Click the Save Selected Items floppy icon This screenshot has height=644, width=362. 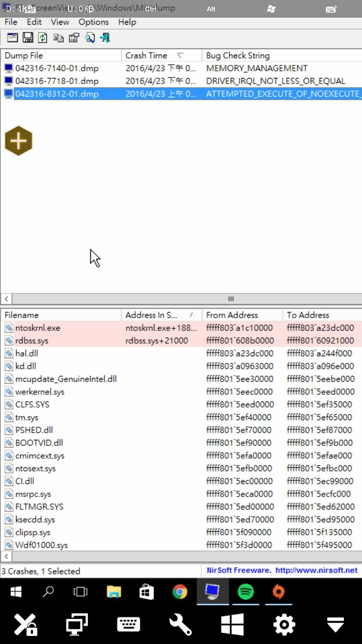tap(28, 38)
